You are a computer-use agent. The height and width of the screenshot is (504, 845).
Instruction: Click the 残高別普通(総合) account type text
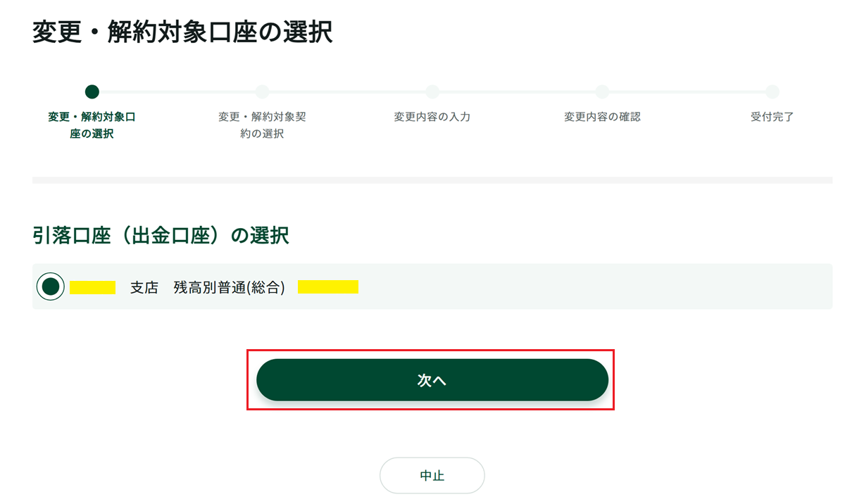pos(230,287)
